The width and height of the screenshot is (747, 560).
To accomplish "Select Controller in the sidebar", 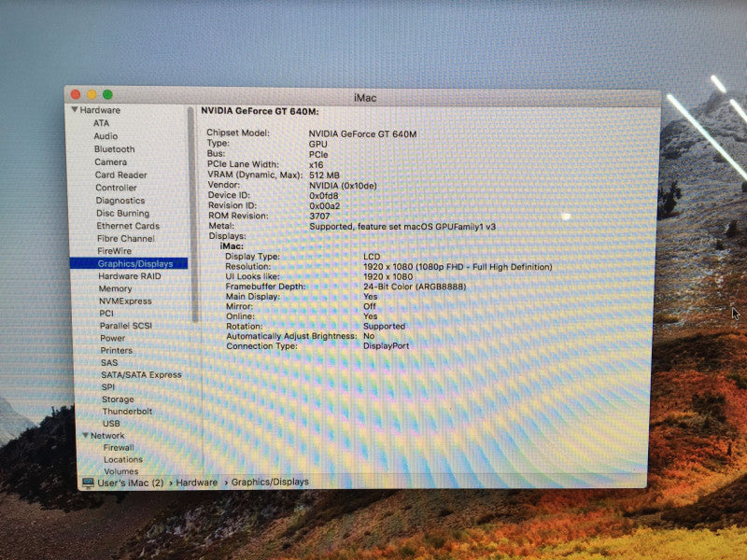I will (116, 188).
